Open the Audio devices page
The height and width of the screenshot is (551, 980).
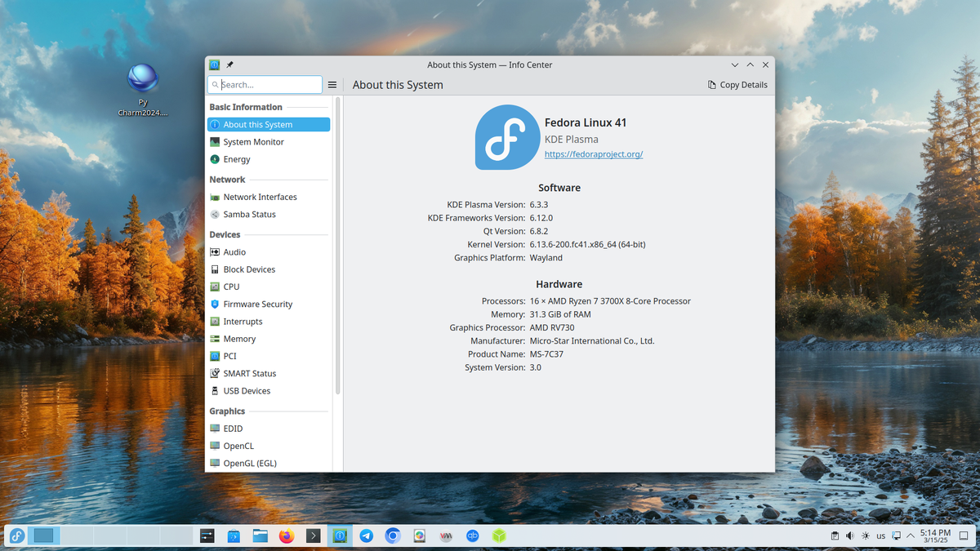pyautogui.click(x=269, y=252)
